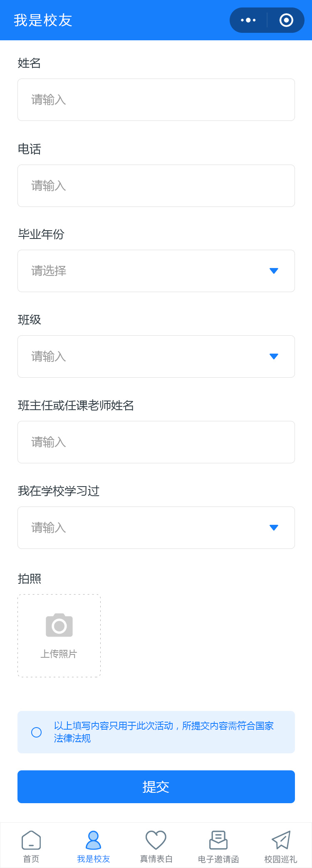The image size is (312, 868).
Task: Select the 我是校友 person icon
Action: 93,840
